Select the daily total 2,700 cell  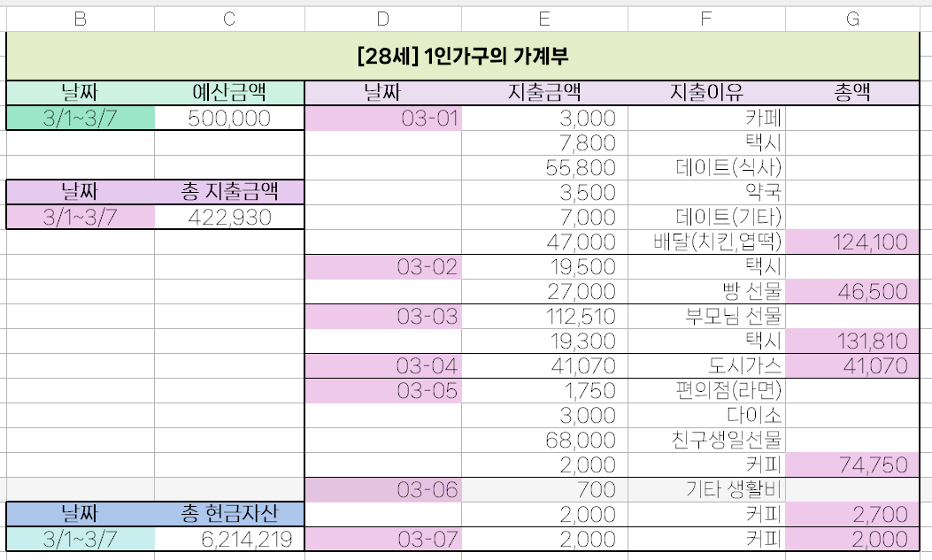852,514
